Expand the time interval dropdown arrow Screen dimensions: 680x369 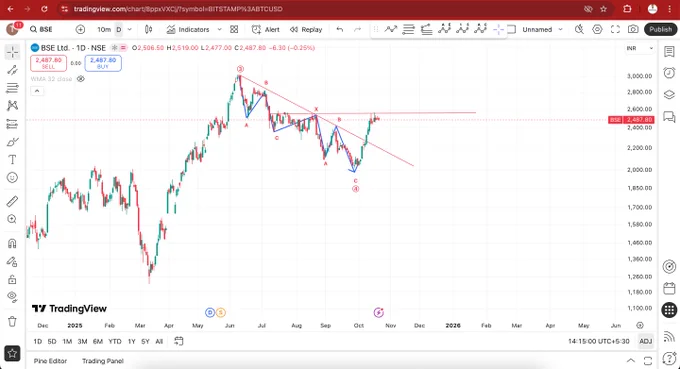(129, 29)
